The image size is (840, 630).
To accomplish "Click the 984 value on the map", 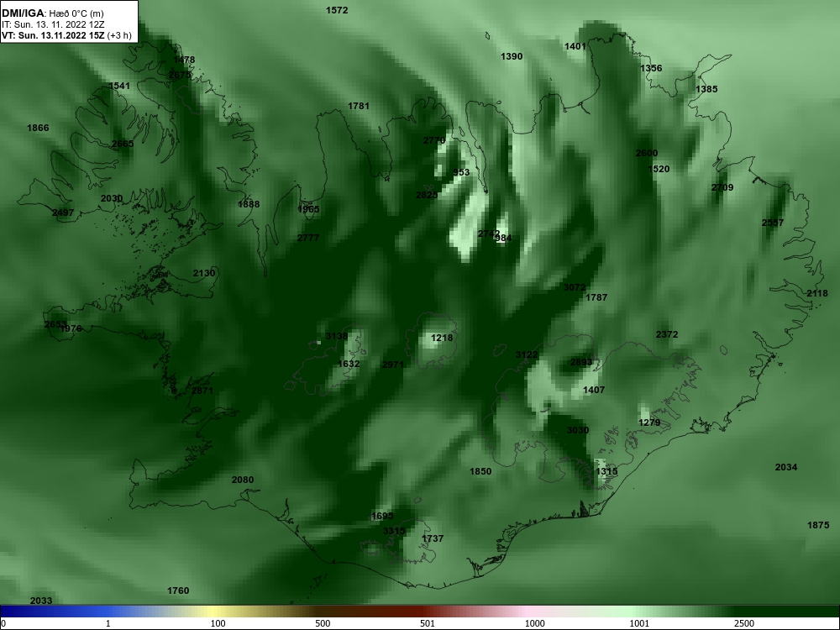I will [503, 238].
